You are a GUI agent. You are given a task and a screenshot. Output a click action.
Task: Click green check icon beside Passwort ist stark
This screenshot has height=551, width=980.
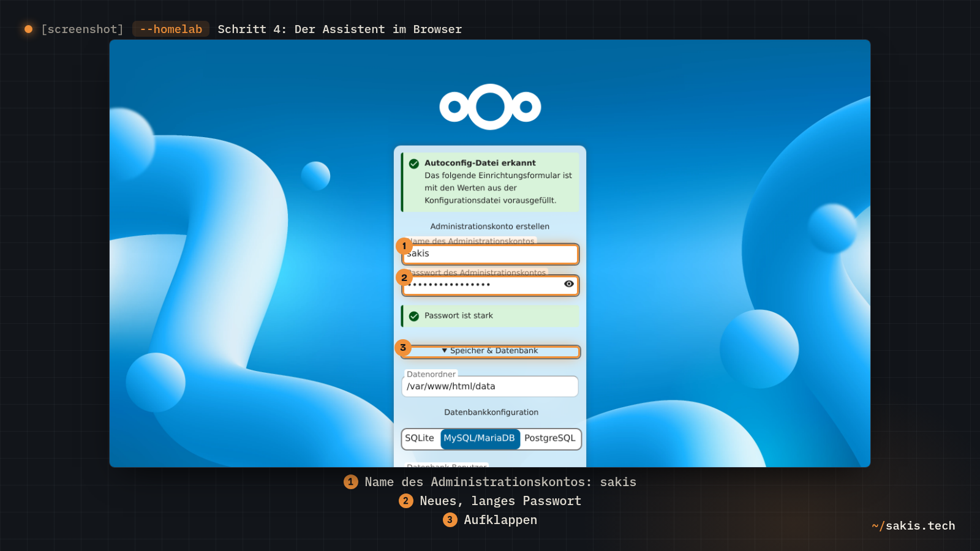click(414, 316)
